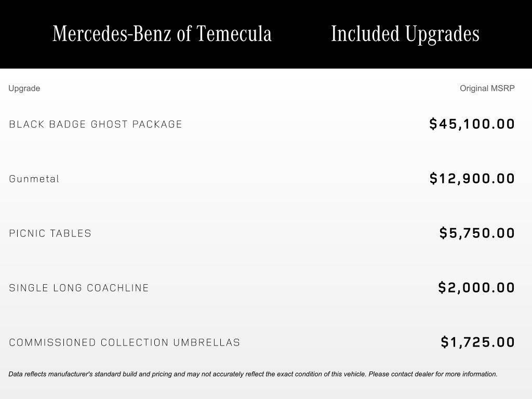Screen dimensions: 532x399
Task: Click the $5,750.00 price
Action: [477, 233]
